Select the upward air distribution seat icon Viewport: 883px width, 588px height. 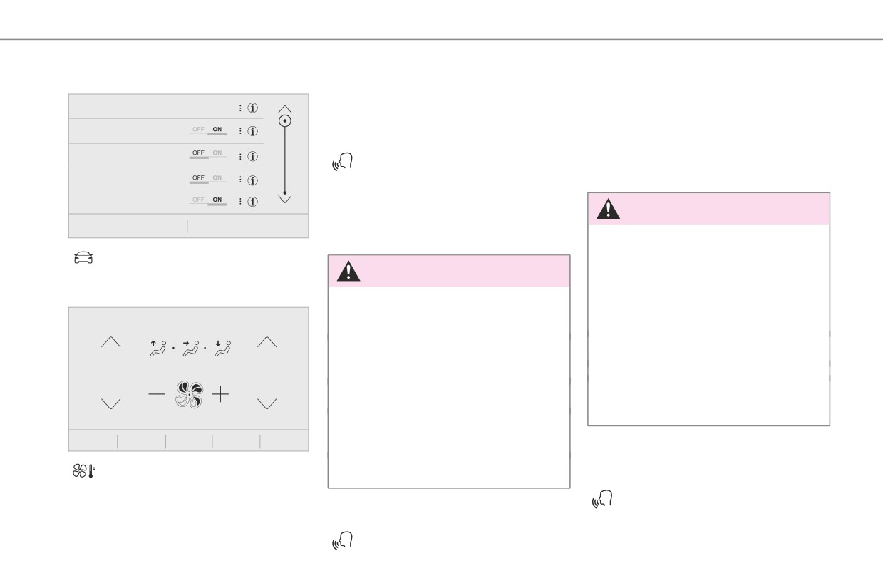158,347
